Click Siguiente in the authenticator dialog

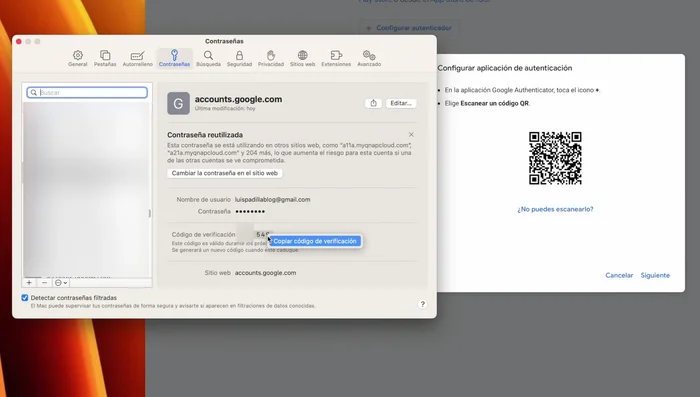(655, 275)
